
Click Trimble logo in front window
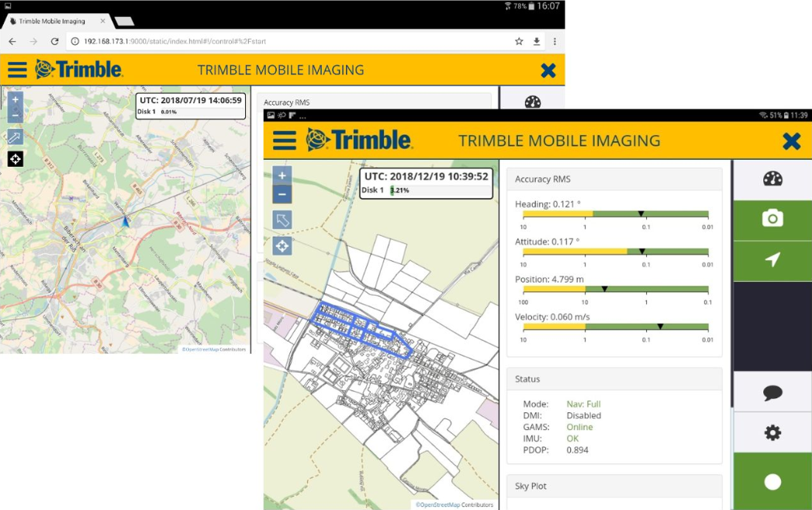coord(359,140)
